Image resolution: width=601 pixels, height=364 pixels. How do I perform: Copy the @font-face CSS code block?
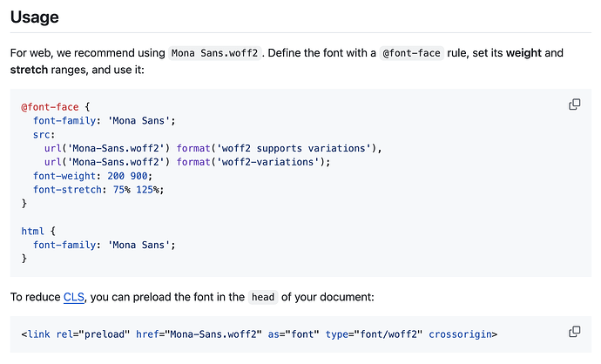(574, 104)
